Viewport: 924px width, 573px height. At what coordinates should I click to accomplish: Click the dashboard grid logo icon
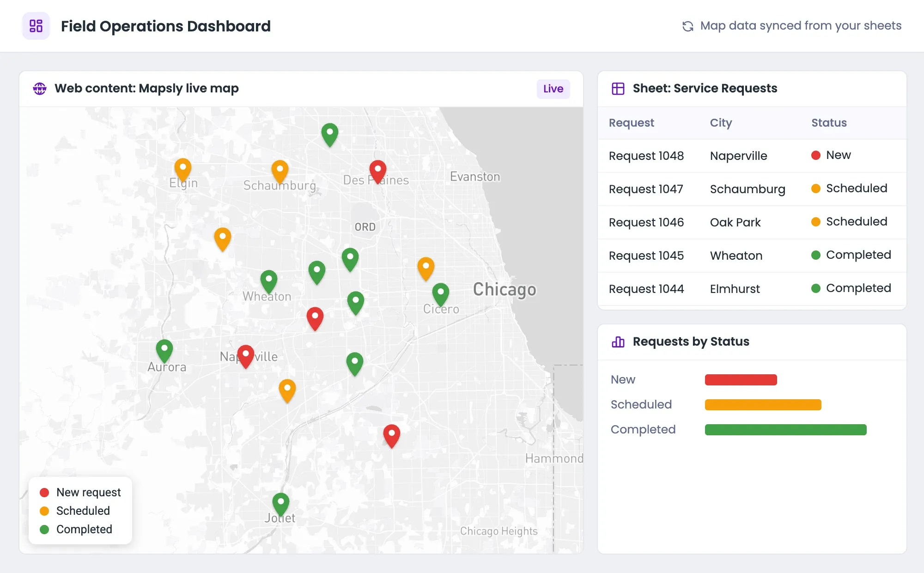point(36,26)
